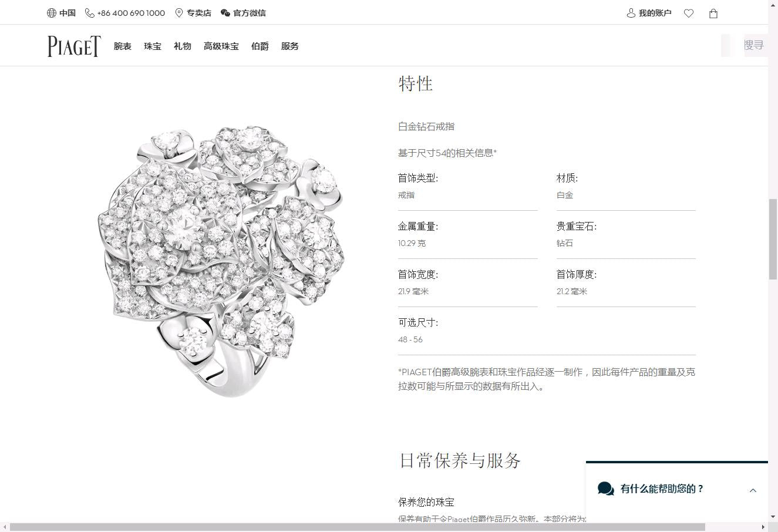Image resolution: width=778 pixels, height=532 pixels.
Task: Click the 专卖店 store locator link
Action: 199,13
